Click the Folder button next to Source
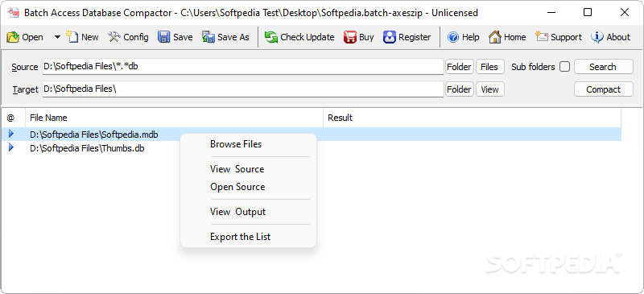This screenshot has height=294, width=644. (459, 67)
